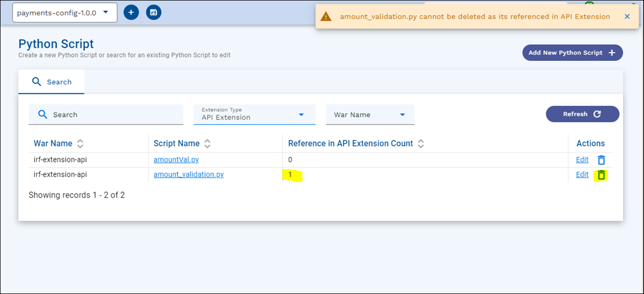Open the amount_validation.py script link

tap(189, 174)
